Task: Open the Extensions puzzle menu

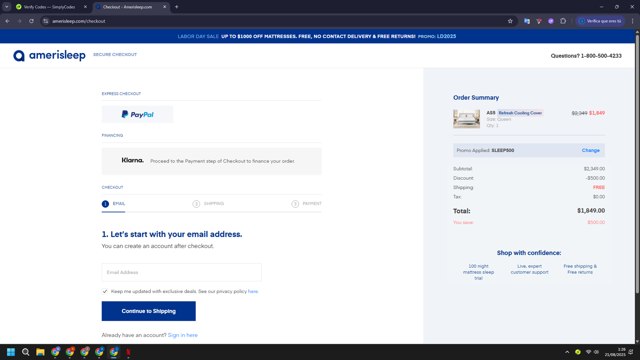Action: pyautogui.click(x=563, y=21)
